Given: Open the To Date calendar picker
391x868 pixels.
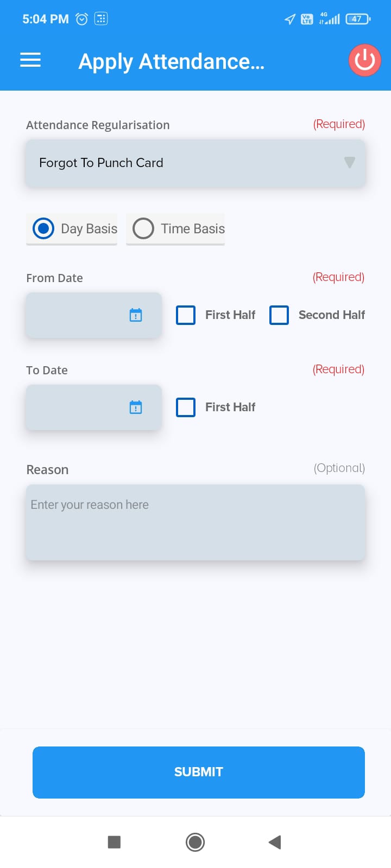Looking at the screenshot, I should 136,407.
